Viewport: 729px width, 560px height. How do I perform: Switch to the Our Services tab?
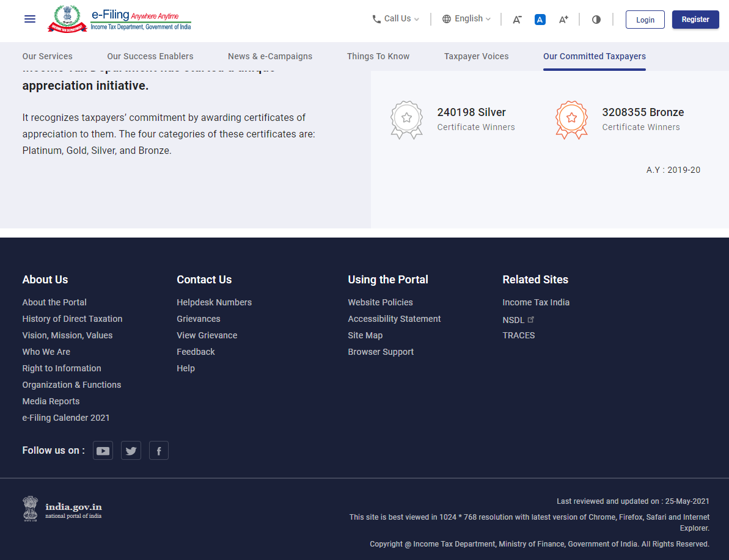47,56
